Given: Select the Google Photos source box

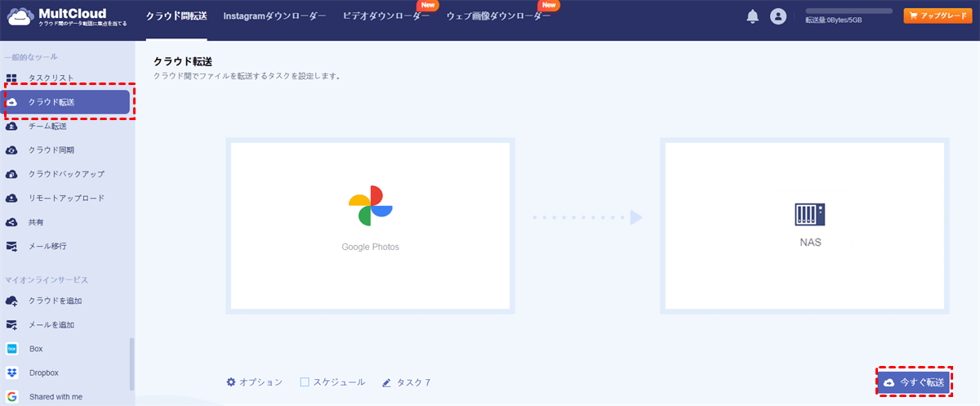Looking at the screenshot, I should coord(371,225).
